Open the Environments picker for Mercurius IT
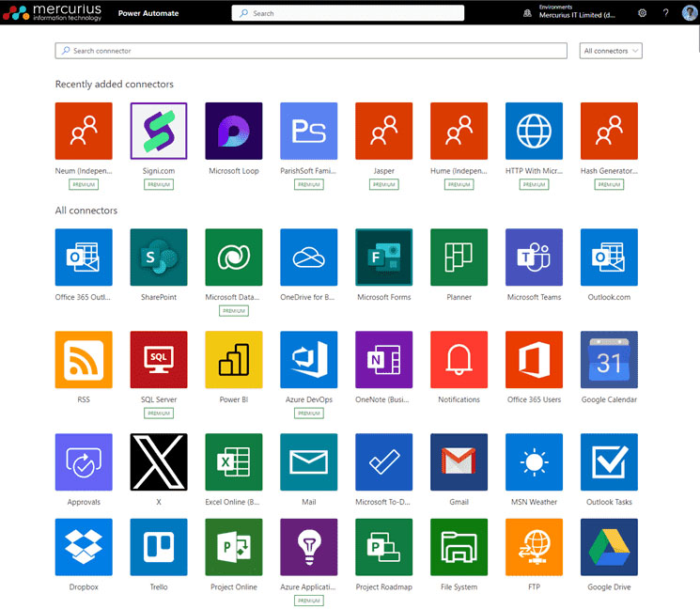This screenshot has width=700, height=609. pos(570,12)
